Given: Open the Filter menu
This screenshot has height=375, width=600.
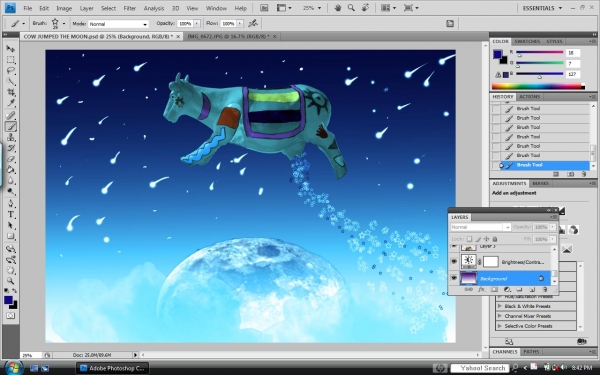Looking at the screenshot, I should 130,8.
